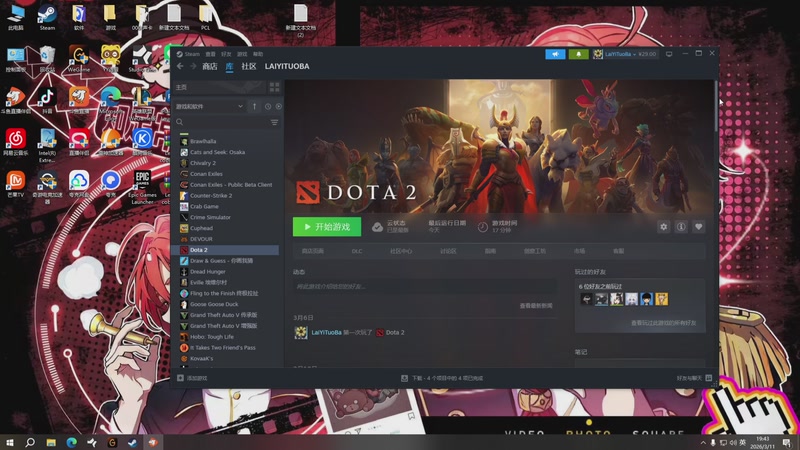Select Cuphead in library
Image resolution: width=800 pixels, height=450 pixels.
pyautogui.click(x=201, y=228)
